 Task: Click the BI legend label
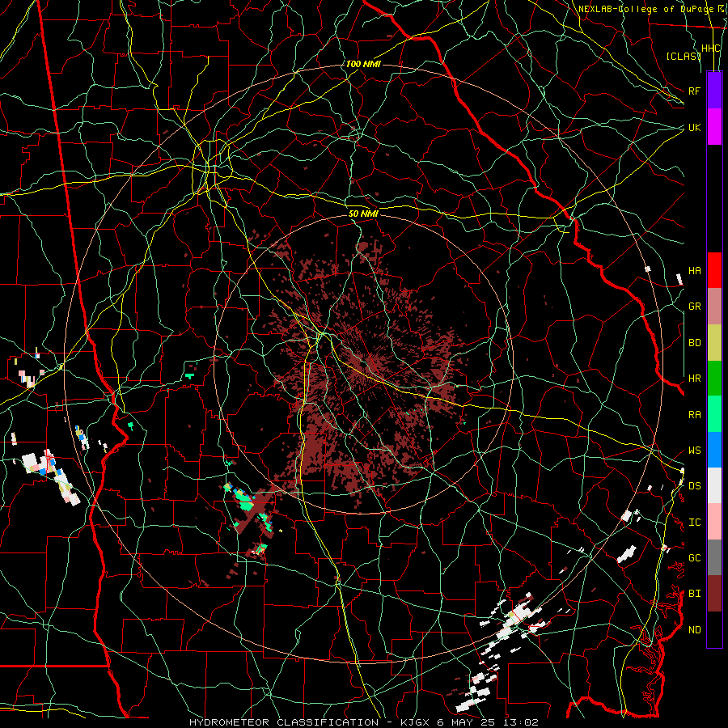[x=694, y=594]
